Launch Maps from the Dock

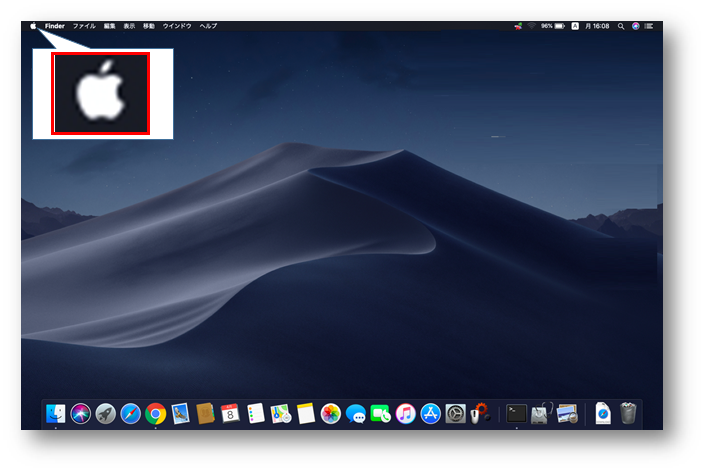click(281, 414)
